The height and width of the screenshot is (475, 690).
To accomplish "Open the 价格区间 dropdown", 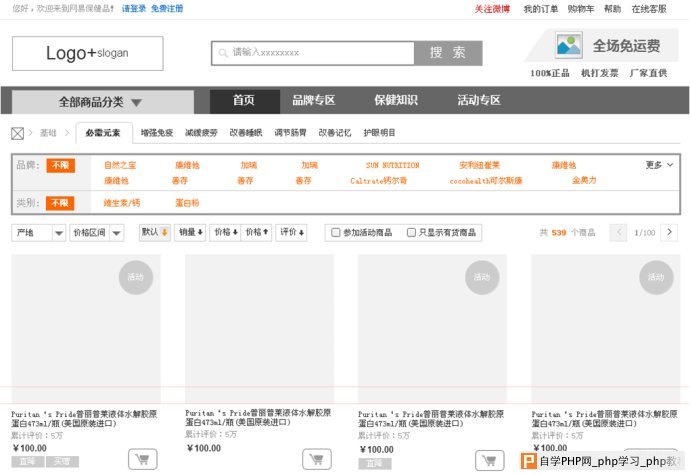I will tap(97, 232).
